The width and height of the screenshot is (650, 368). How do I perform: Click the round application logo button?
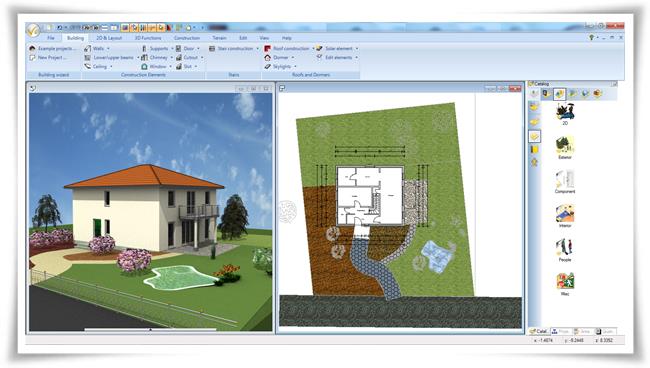click(x=33, y=30)
